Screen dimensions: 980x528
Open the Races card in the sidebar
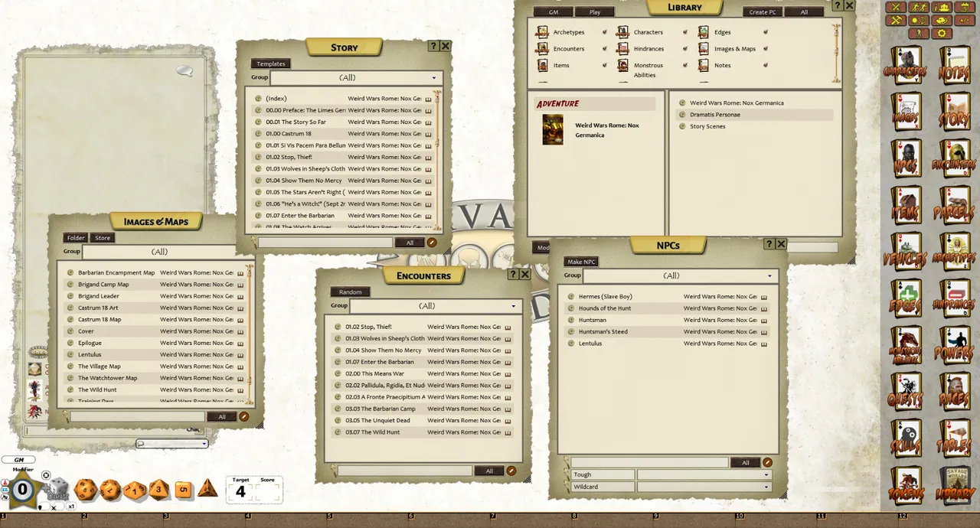click(x=955, y=393)
